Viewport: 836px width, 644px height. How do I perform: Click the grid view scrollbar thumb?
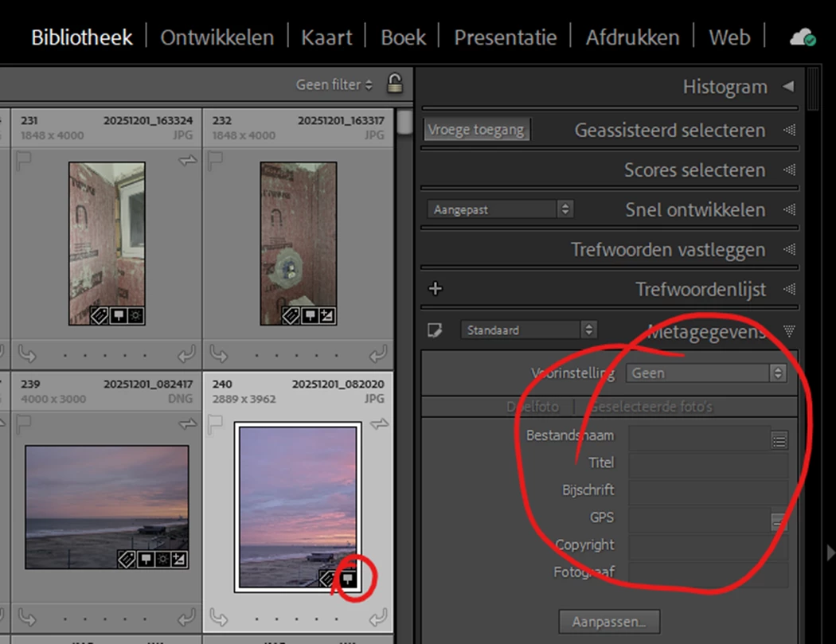[404, 122]
